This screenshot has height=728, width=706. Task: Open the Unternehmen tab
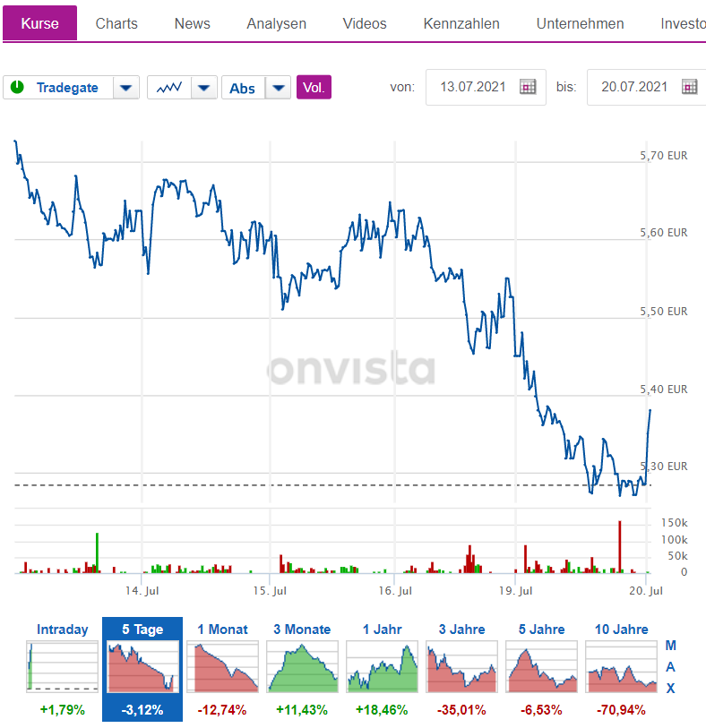tap(581, 23)
